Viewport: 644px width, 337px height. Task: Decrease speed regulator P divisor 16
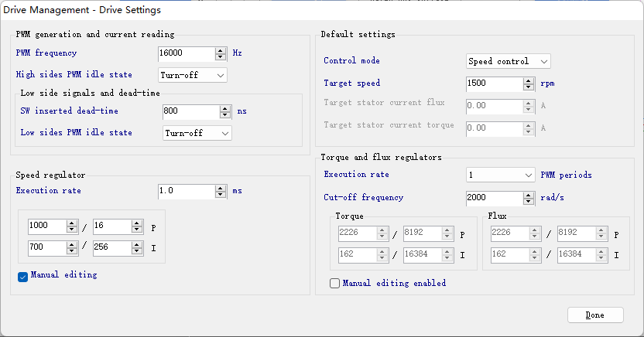coord(137,230)
